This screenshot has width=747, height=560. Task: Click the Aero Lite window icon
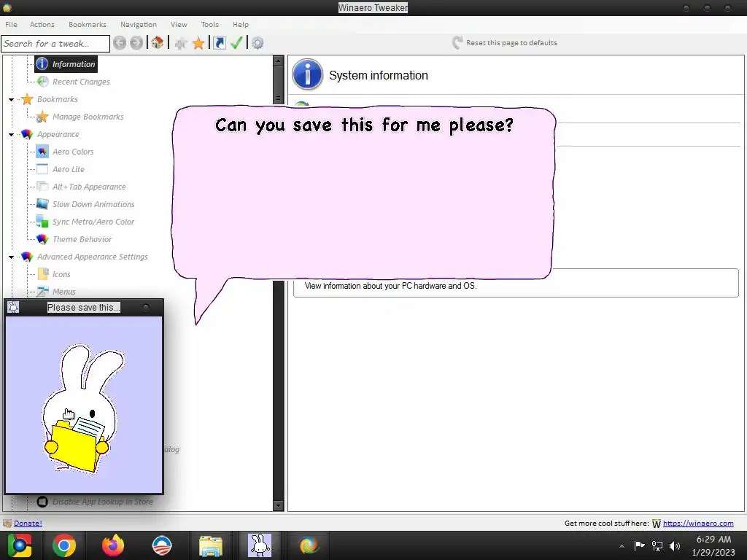pyautogui.click(x=42, y=169)
